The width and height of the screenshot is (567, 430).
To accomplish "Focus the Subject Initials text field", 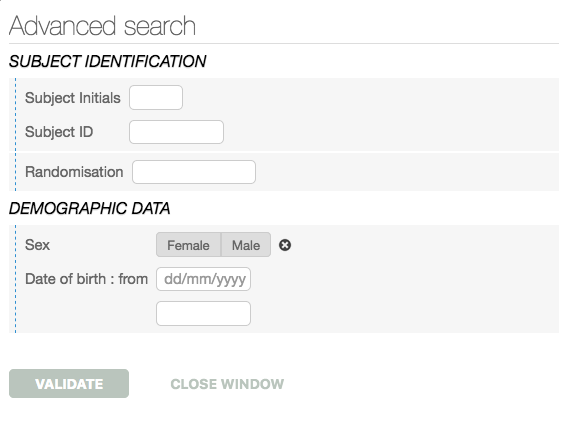I will [x=156, y=97].
